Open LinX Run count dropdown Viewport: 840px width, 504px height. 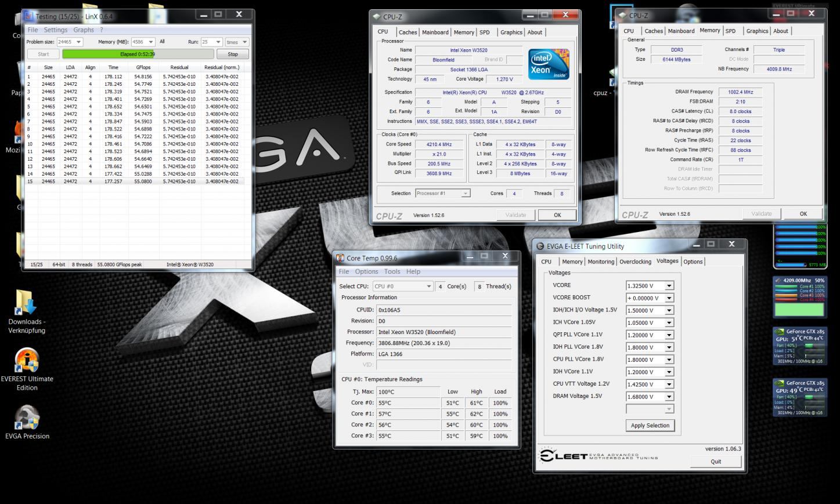(218, 42)
